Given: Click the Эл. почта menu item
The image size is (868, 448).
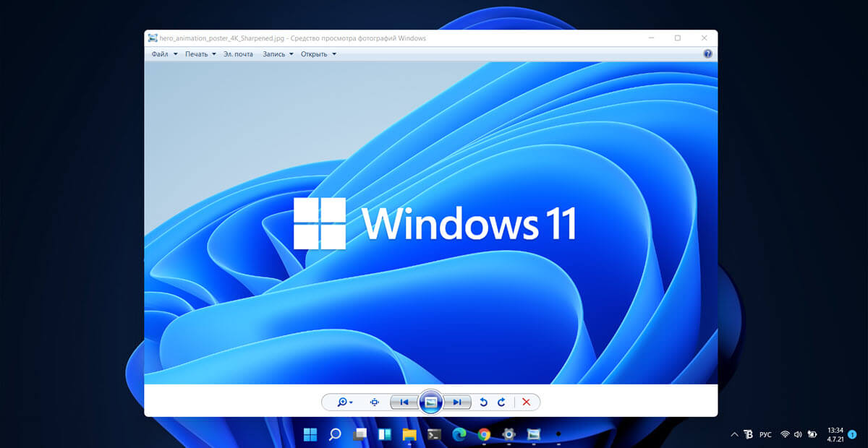Looking at the screenshot, I should (x=238, y=54).
